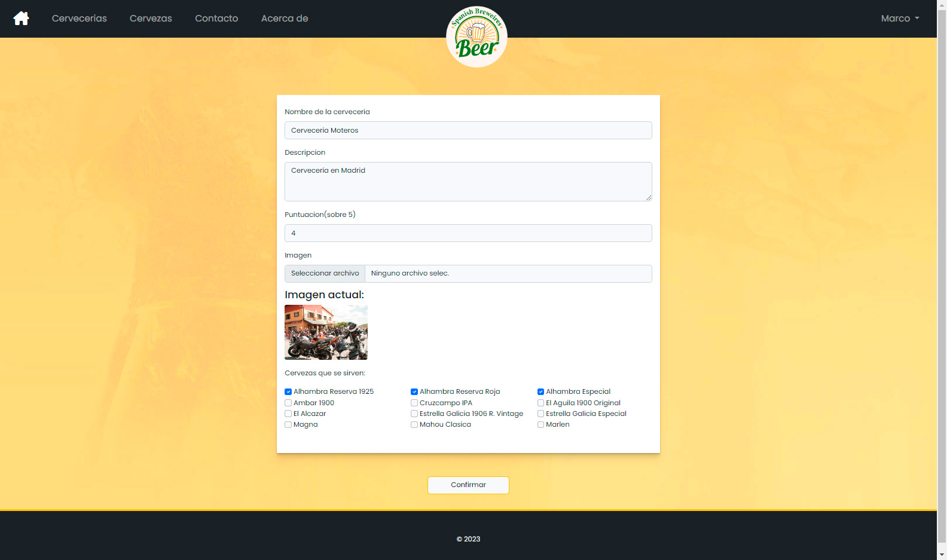Image resolution: width=947 pixels, height=560 pixels.
Task: Enable the Mahou Clasica checkbox
Action: point(414,425)
